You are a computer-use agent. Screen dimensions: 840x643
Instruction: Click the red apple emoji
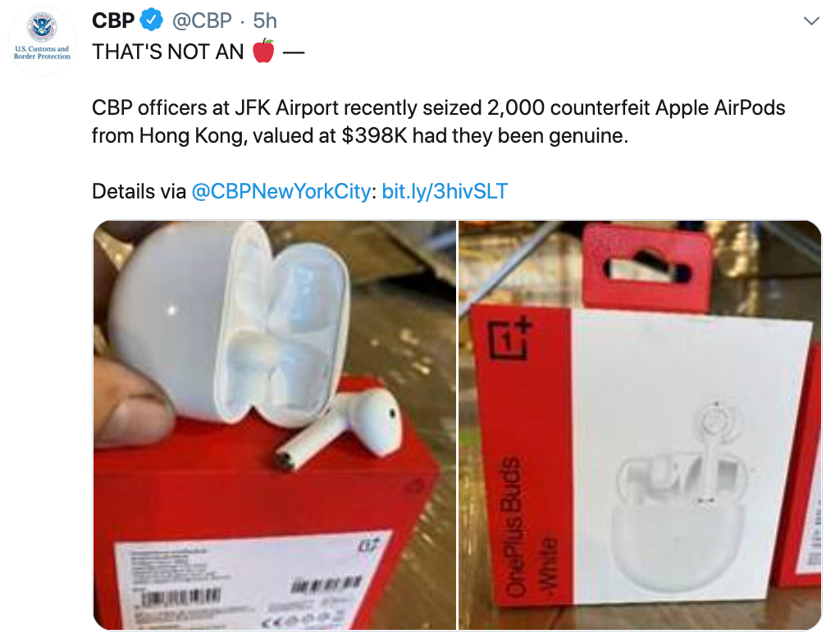263,51
